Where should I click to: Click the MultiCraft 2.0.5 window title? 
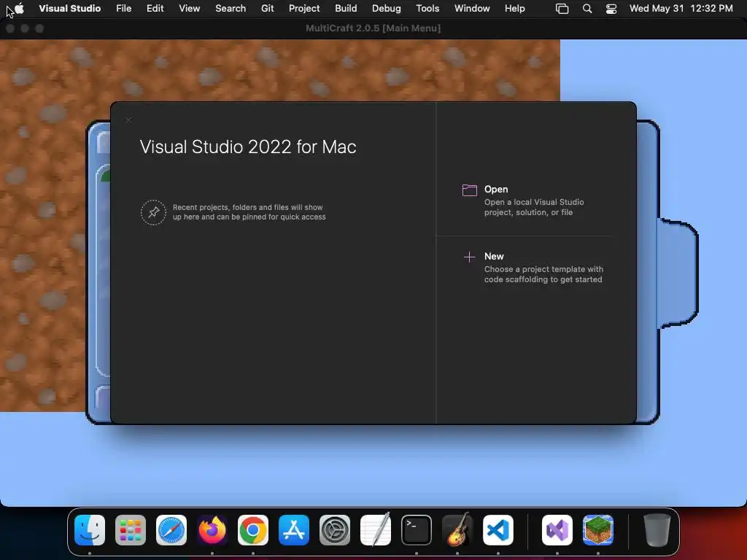pos(373,28)
